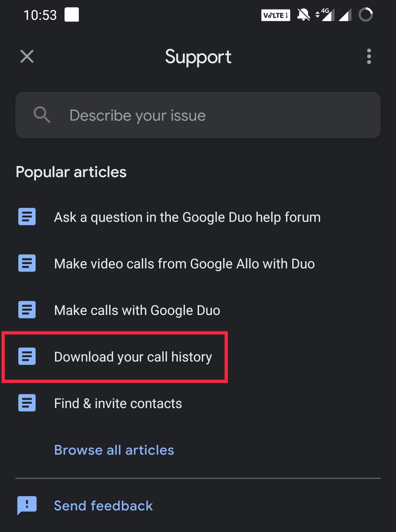Select Download your call history
This screenshot has height=532, width=396.
(133, 356)
